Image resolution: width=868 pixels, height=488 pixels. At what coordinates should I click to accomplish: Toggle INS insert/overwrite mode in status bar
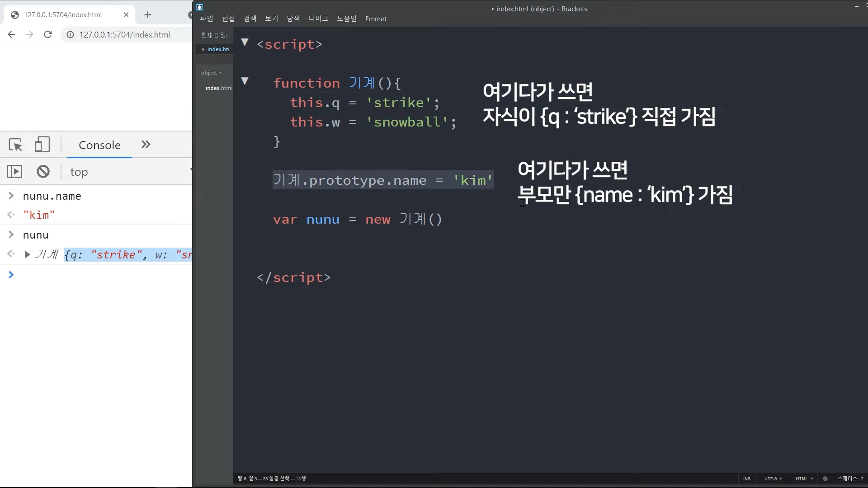coord(747,479)
